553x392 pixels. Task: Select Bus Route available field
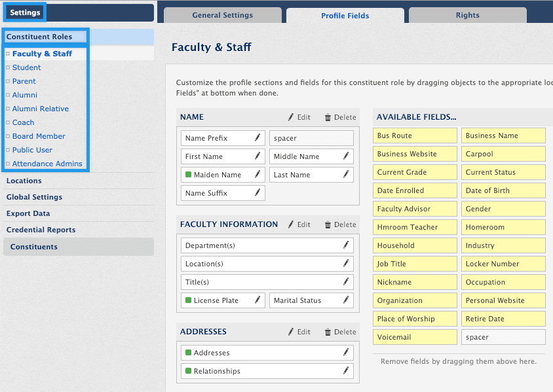coord(415,135)
